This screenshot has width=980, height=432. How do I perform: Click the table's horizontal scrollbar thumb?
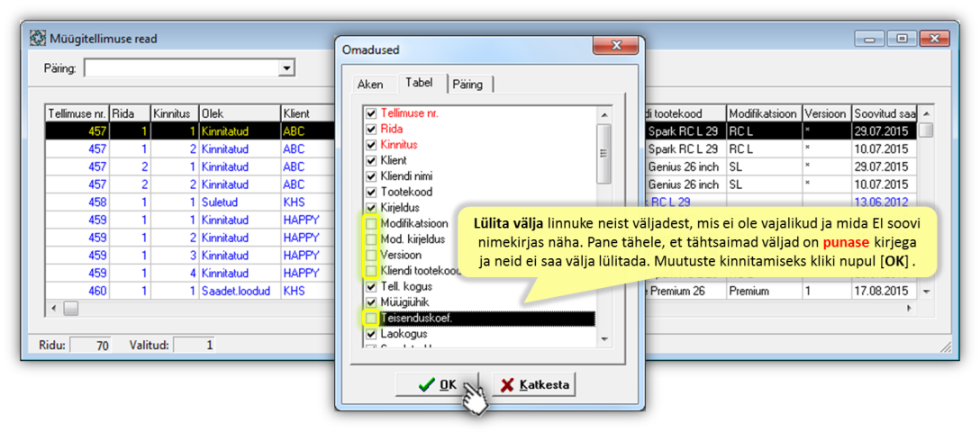pos(70,309)
